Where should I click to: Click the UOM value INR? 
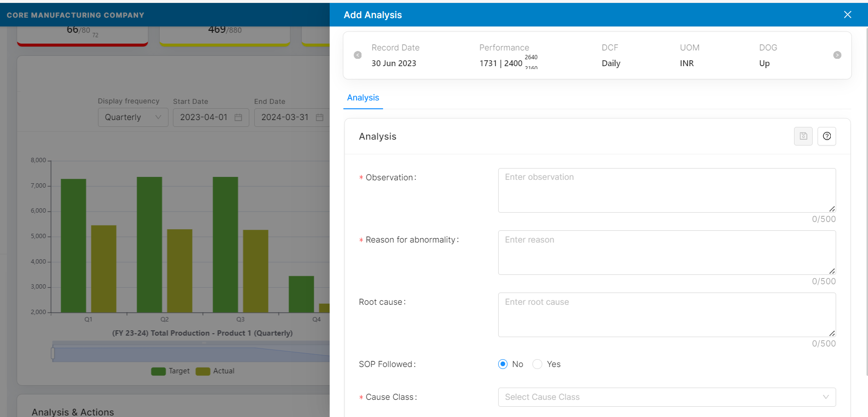click(687, 63)
